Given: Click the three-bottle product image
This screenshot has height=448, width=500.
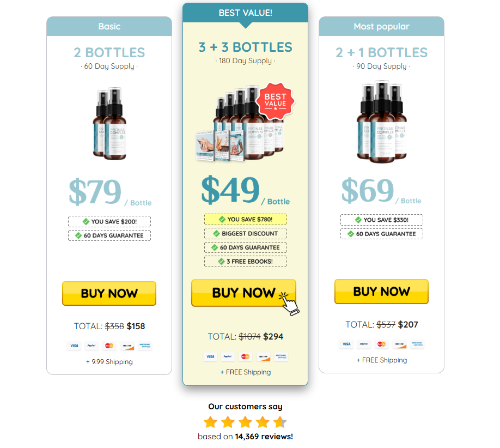Looking at the screenshot, I should click(x=382, y=122).
